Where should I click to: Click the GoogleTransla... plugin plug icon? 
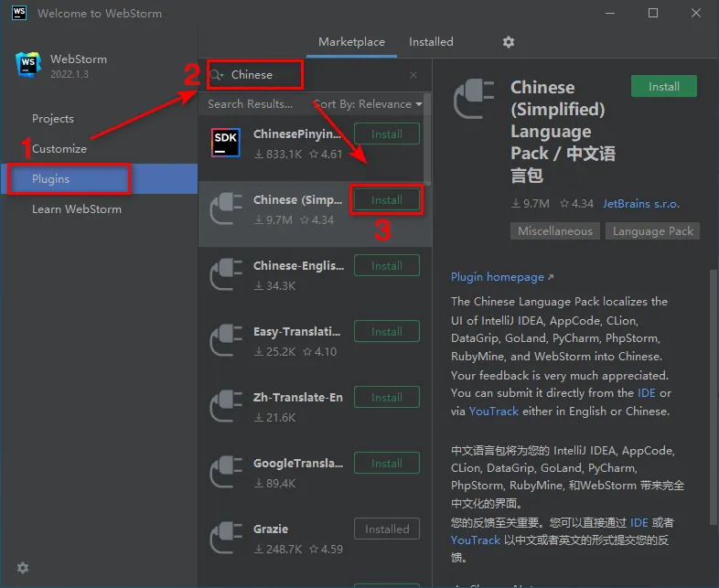point(226,472)
